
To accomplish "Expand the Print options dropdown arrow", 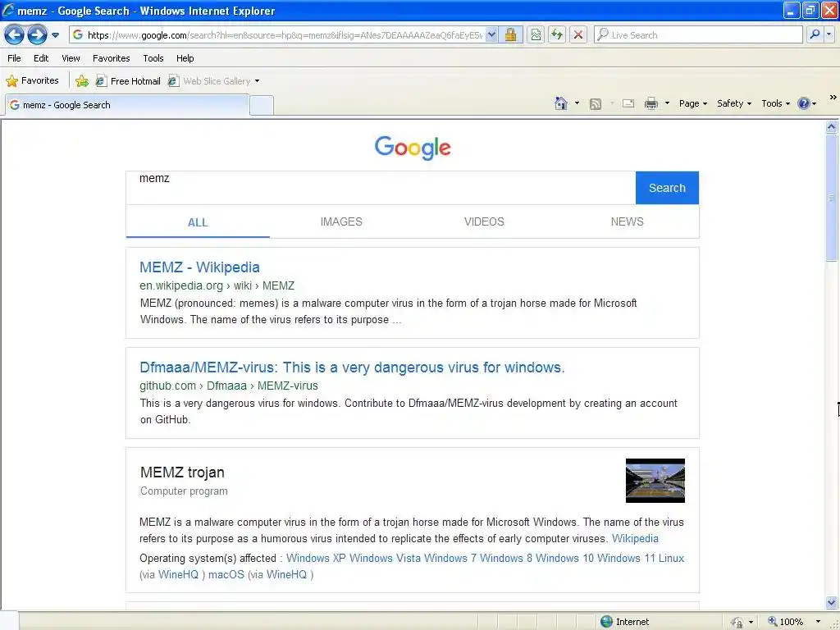I will (x=667, y=103).
